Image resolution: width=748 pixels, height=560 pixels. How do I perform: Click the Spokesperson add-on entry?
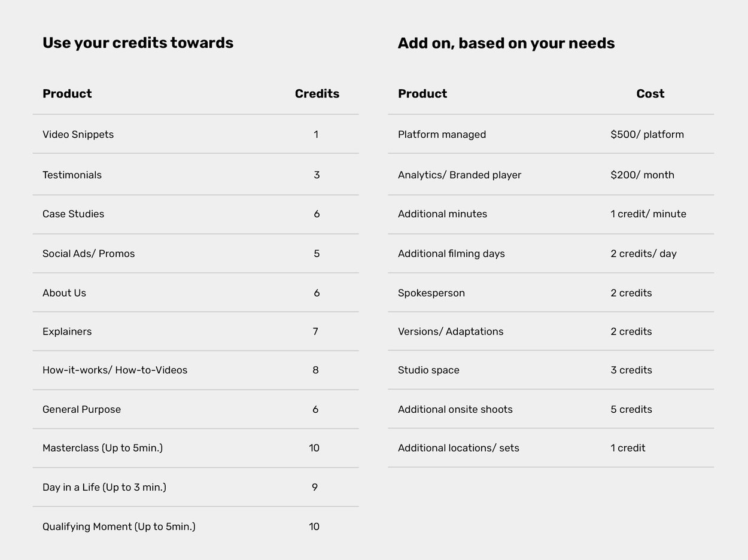click(x=431, y=293)
